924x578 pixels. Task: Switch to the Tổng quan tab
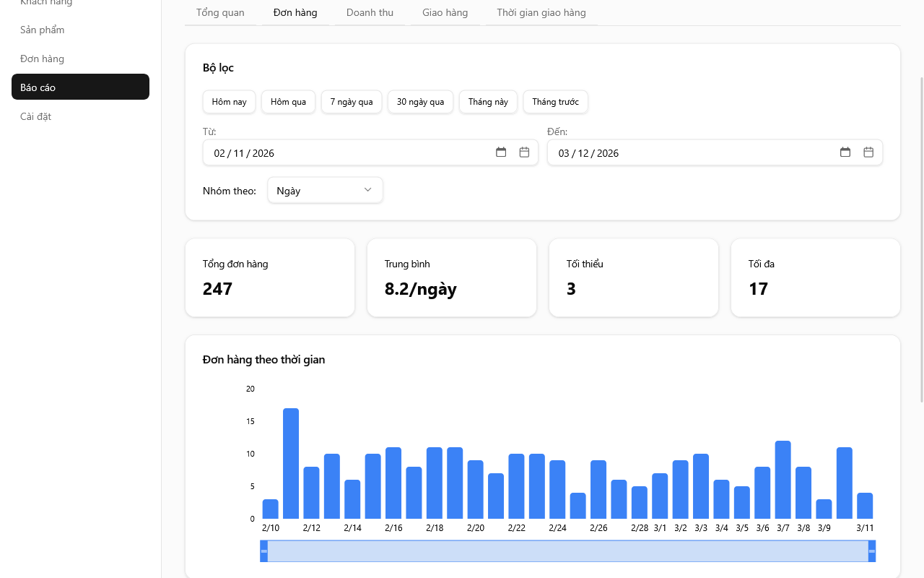(220, 12)
